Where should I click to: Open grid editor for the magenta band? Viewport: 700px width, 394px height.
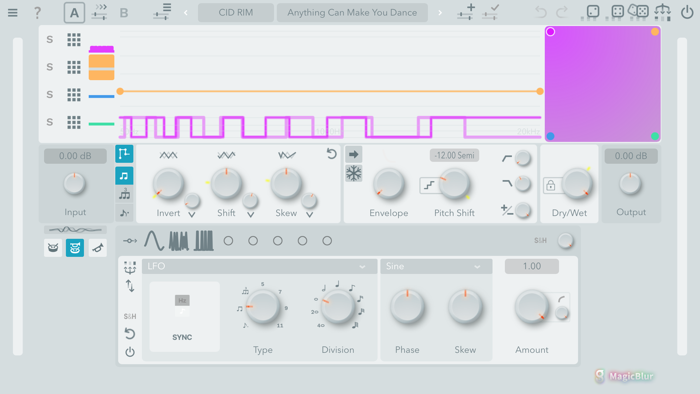click(x=74, y=40)
